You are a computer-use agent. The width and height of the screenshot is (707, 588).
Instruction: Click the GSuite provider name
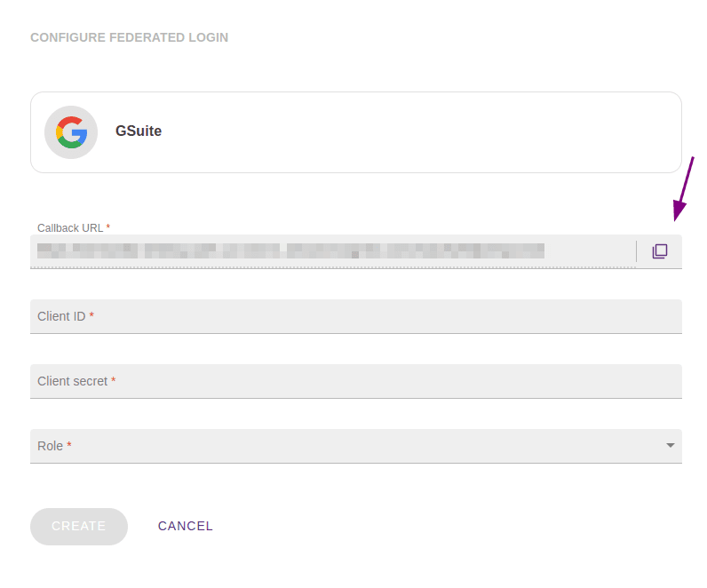point(139,131)
